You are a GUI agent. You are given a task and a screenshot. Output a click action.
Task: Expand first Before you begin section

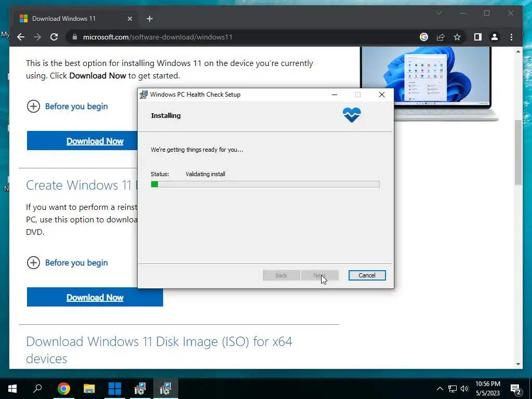[67, 106]
